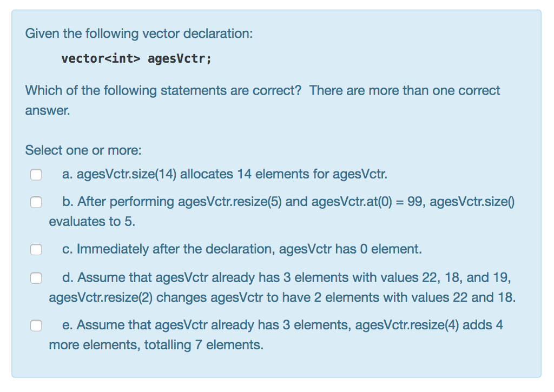Screen dimensions: 554x392
Task: Check the checkbox for option b
Action: (x=36, y=202)
